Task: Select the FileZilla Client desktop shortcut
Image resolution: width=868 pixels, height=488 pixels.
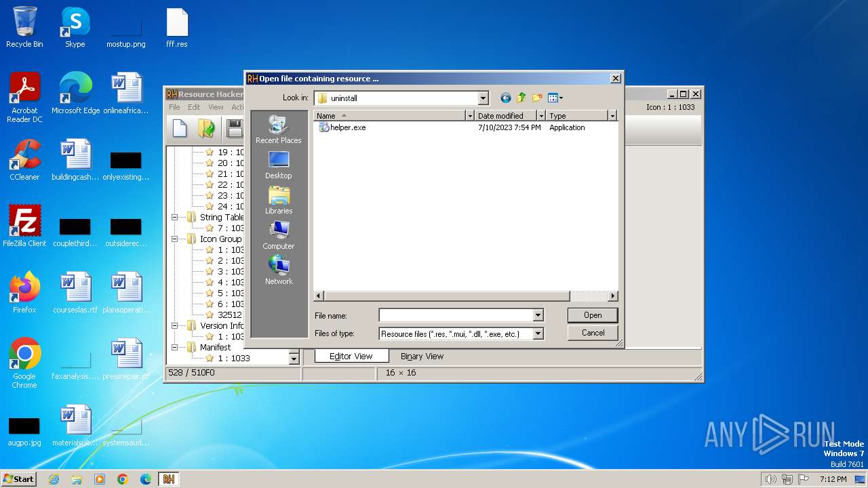Action: pos(24,226)
